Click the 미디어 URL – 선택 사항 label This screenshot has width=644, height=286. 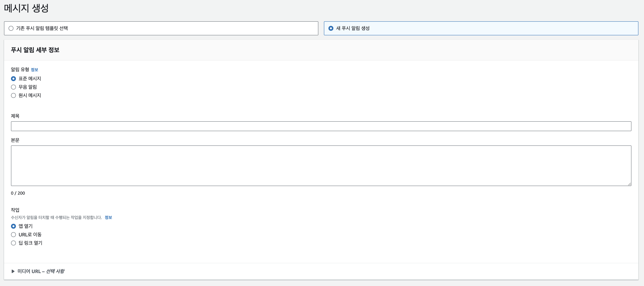coord(41,271)
